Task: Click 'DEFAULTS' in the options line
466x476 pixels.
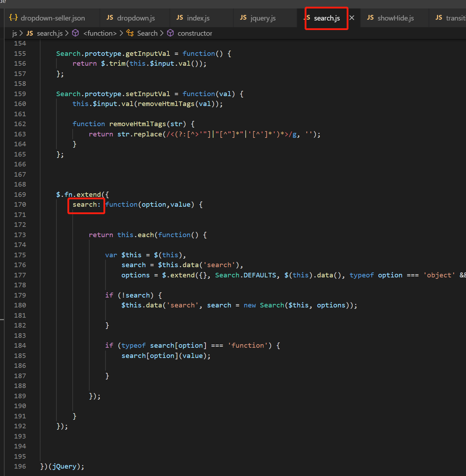Action: tap(260, 275)
